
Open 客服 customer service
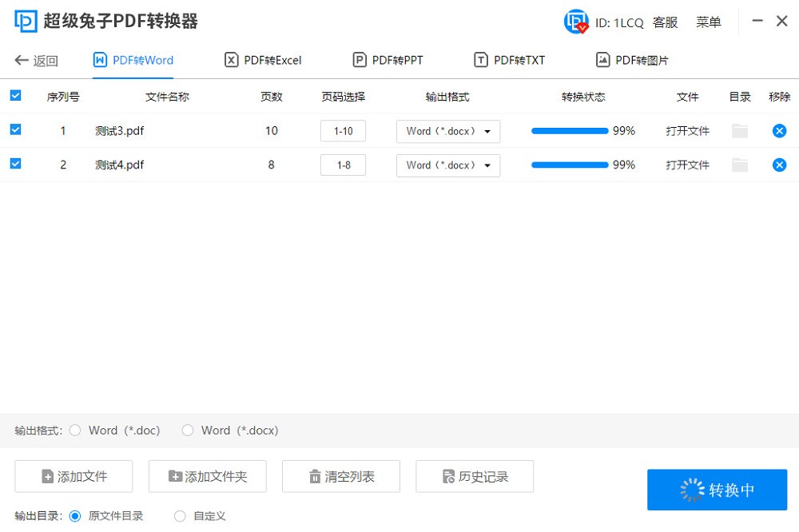pos(666,22)
